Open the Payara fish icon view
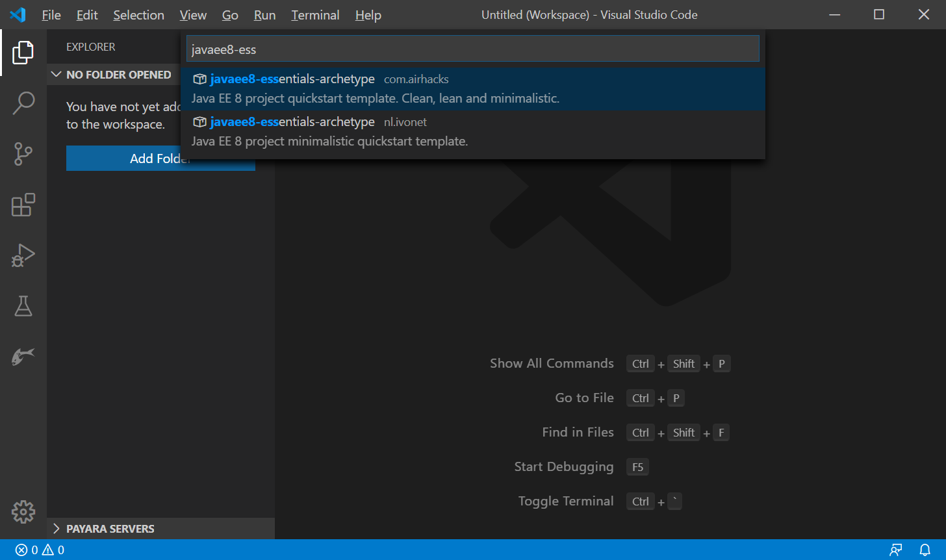The height and width of the screenshot is (560, 946). (23, 356)
